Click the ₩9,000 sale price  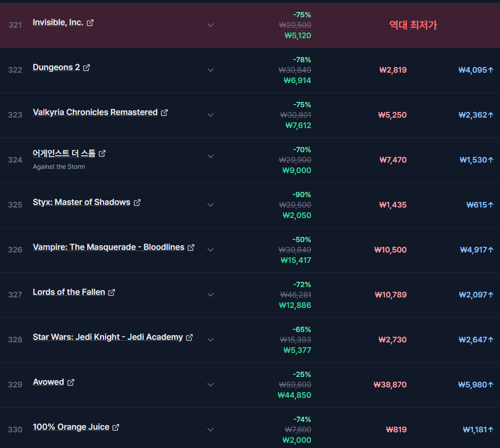[x=297, y=170]
